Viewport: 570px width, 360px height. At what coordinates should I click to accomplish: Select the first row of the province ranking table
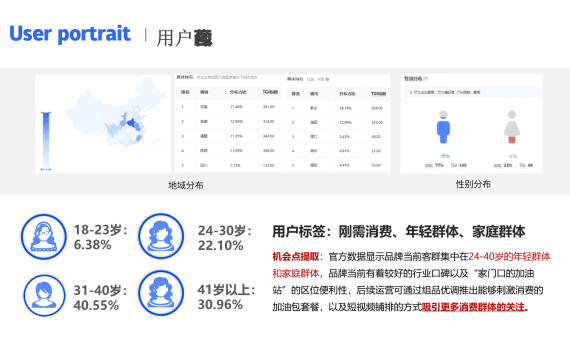(x=229, y=107)
